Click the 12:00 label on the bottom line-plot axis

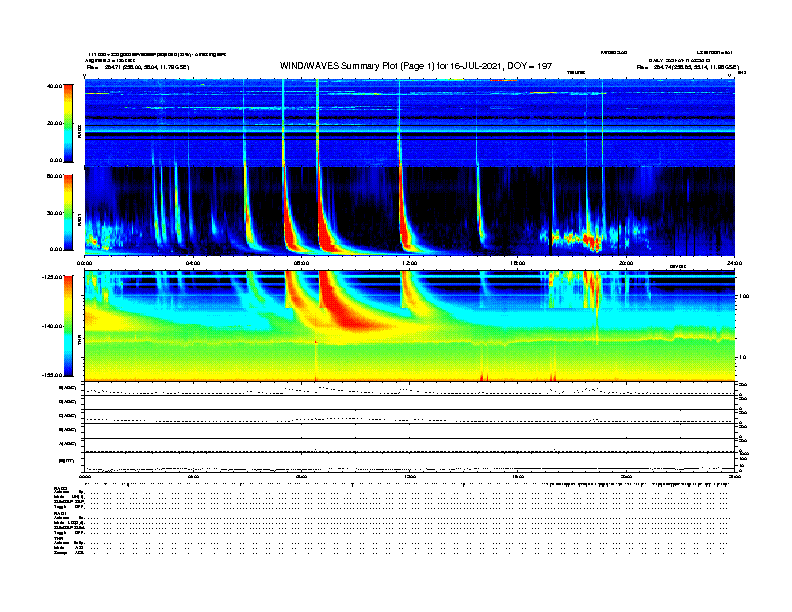[409, 476]
